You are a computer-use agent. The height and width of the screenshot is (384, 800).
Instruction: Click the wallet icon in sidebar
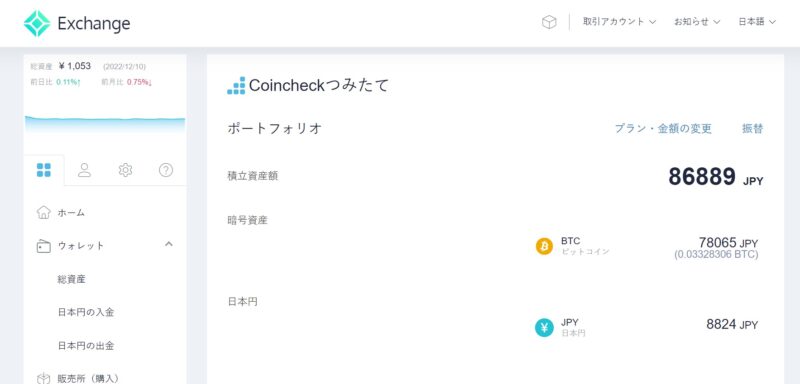pos(44,246)
